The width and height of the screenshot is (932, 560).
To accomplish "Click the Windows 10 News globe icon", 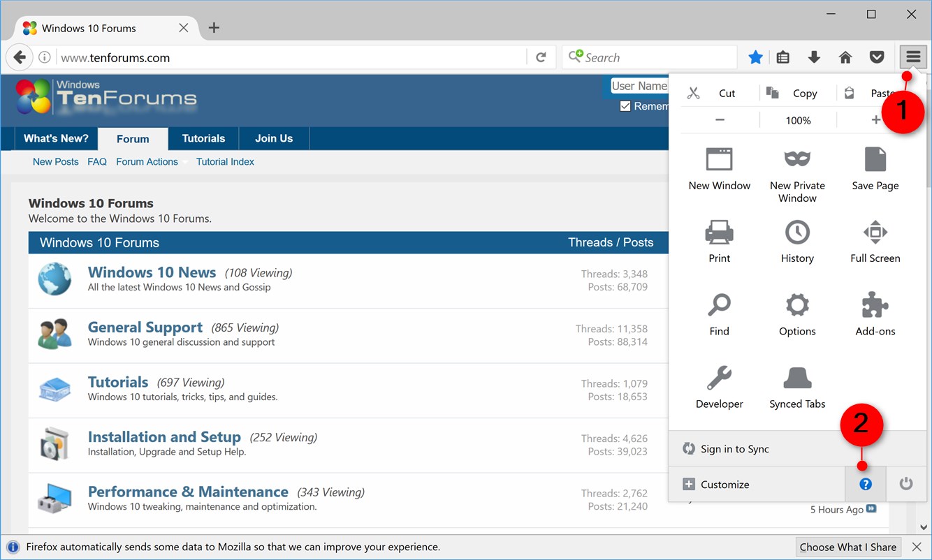I will pyautogui.click(x=54, y=279).
